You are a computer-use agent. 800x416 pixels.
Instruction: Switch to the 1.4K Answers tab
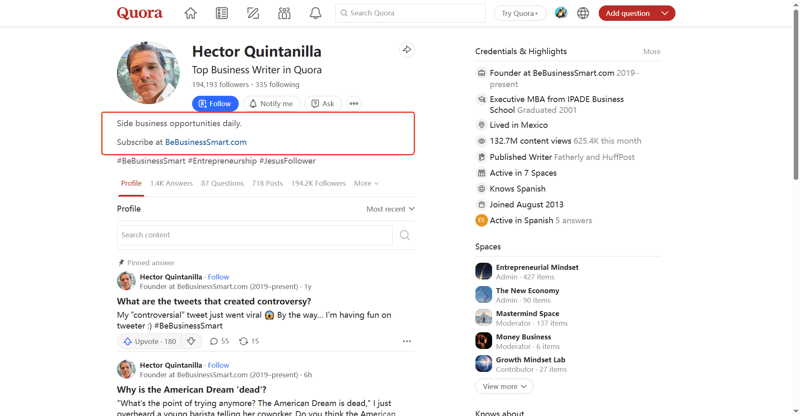point(171,183)
